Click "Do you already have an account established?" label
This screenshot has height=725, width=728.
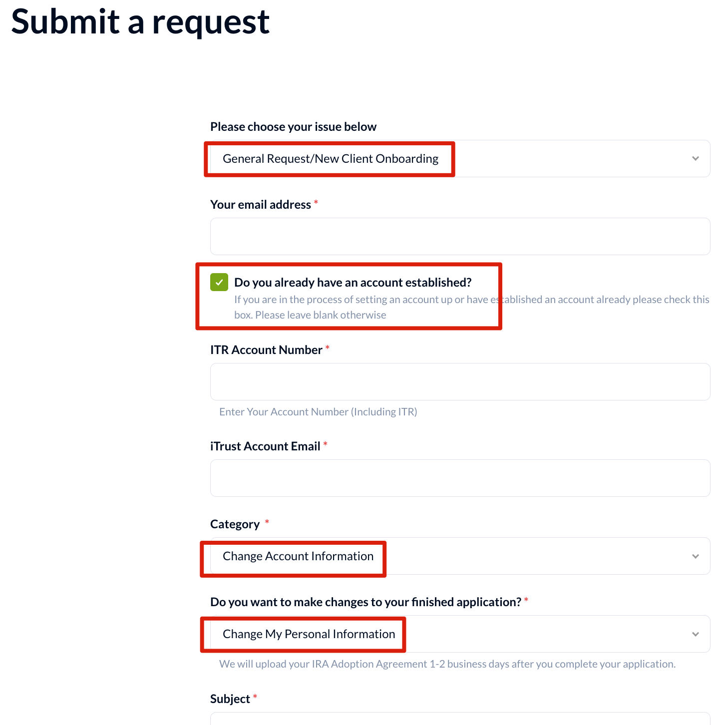(x=353, y=283)
